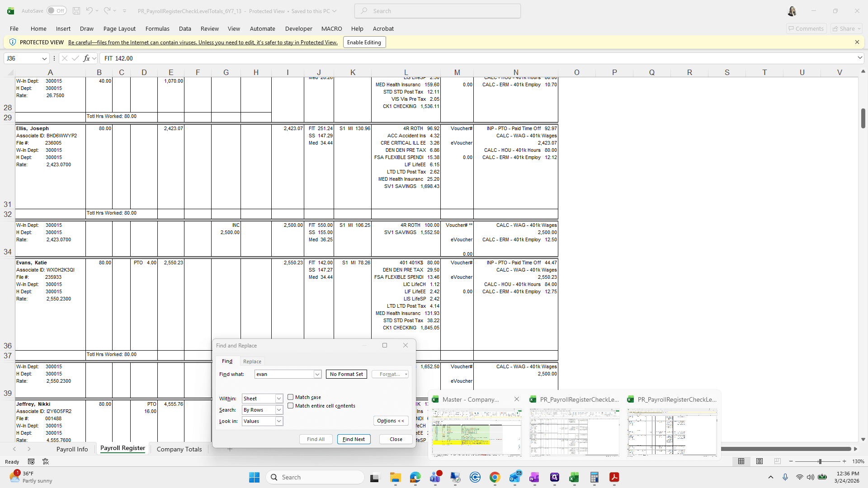868x488 pixels.
Task: Open Google Chrome from taskbar
Action: point(495,477)
